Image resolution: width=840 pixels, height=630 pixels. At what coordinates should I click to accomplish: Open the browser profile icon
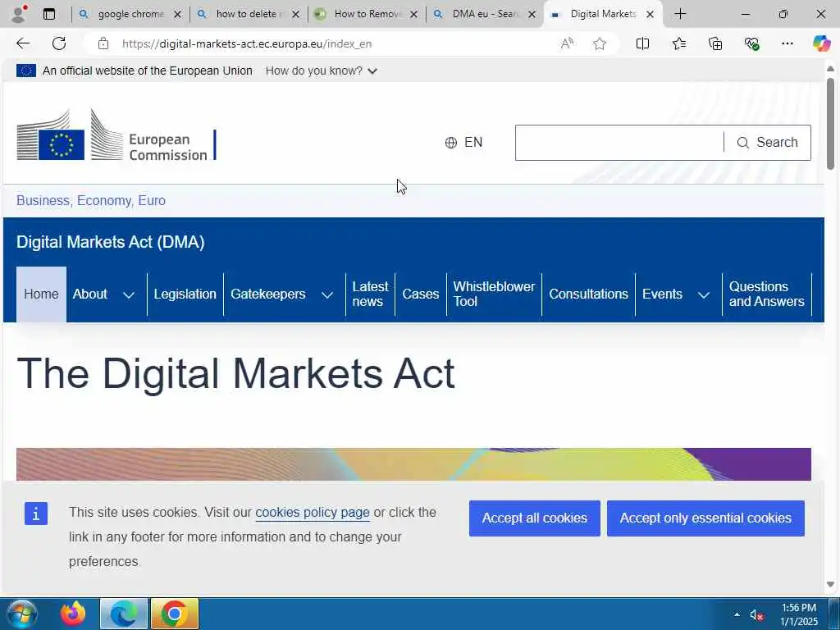[19, 14]
